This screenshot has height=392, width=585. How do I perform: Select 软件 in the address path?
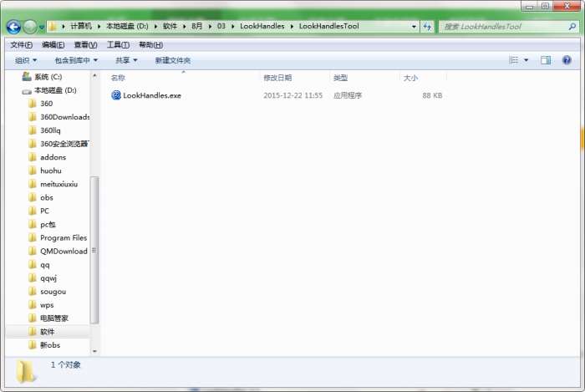point(170,26)
